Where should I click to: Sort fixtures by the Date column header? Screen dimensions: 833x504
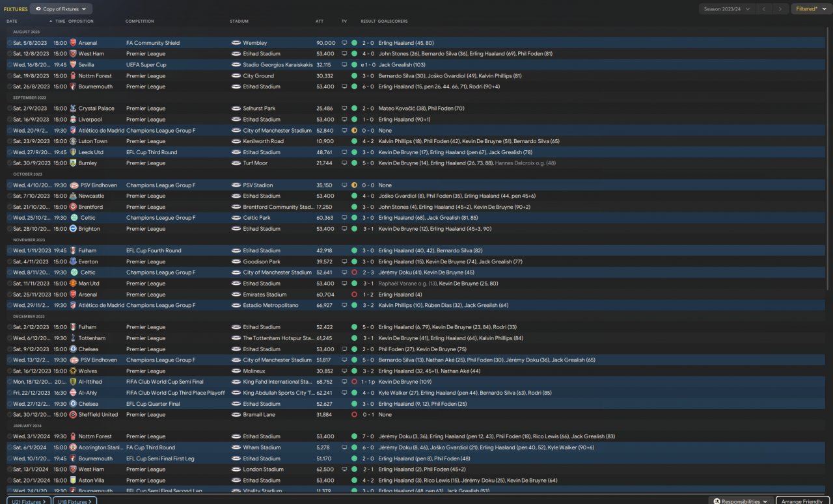12,21
